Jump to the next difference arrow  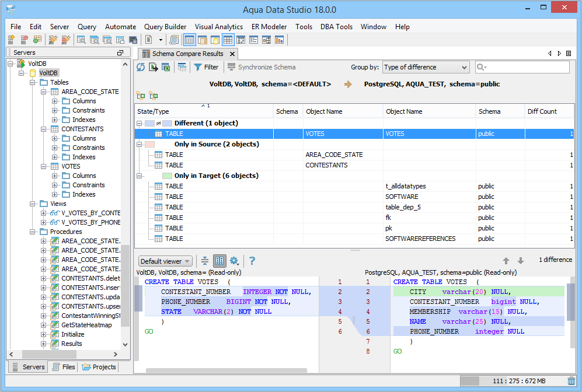[x=521, y=261]
